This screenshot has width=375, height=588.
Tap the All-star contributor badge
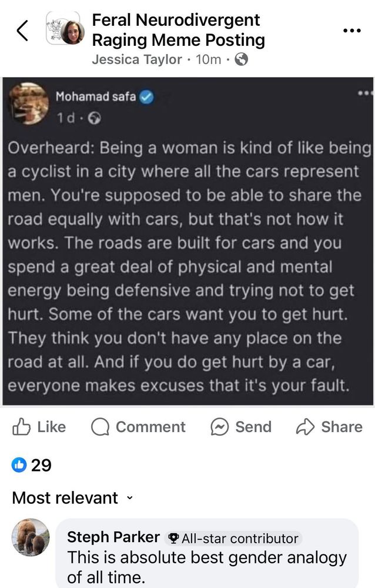coord(233,539)
